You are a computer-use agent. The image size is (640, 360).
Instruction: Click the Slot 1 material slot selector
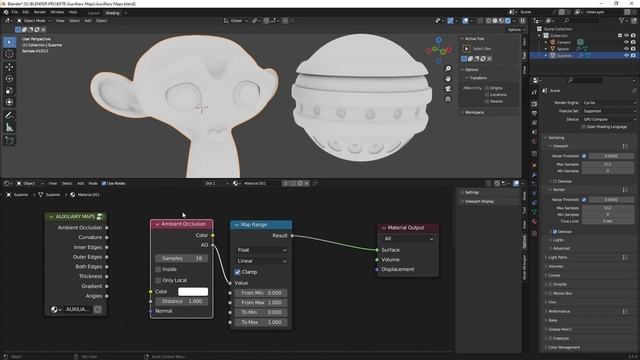(216, 184)
